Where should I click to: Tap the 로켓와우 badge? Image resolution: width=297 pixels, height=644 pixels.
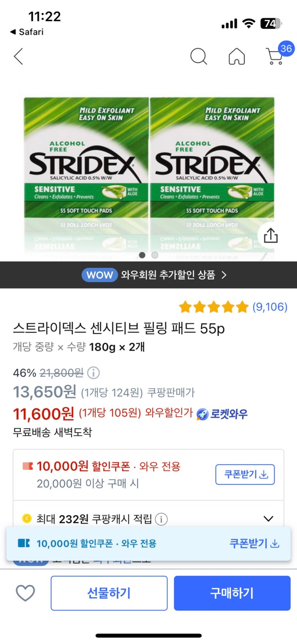click(x=222, y=414)
